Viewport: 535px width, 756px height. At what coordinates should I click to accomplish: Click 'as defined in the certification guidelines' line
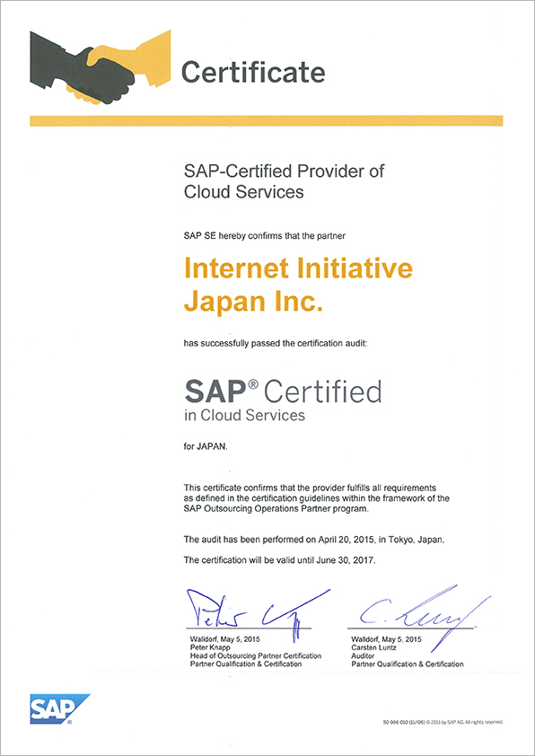(x=317, y=498)
